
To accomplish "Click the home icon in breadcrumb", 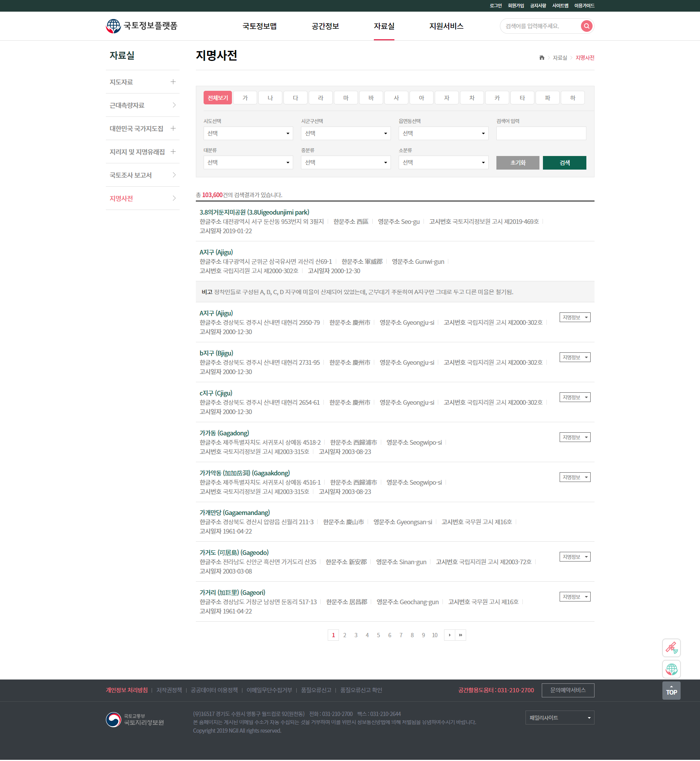I will 542,58.
